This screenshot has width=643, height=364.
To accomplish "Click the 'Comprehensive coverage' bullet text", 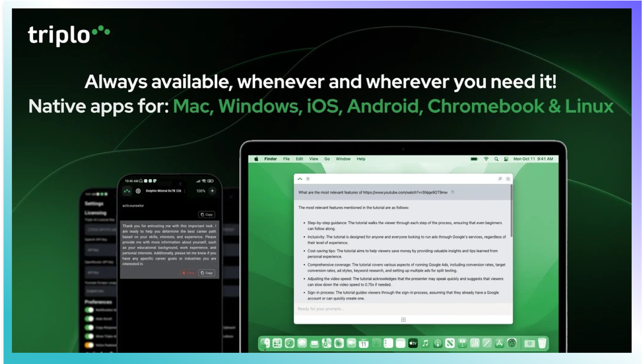I will click(406, 268).
